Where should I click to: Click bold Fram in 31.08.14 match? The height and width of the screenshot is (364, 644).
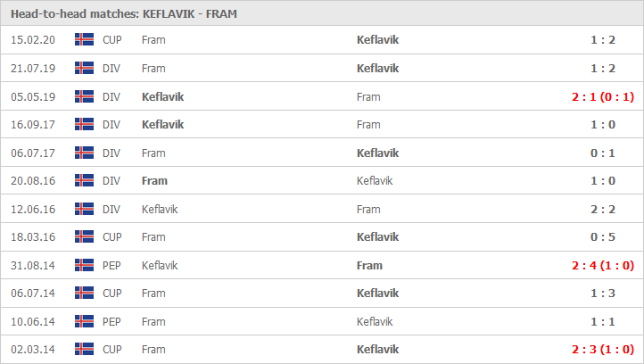369,265
